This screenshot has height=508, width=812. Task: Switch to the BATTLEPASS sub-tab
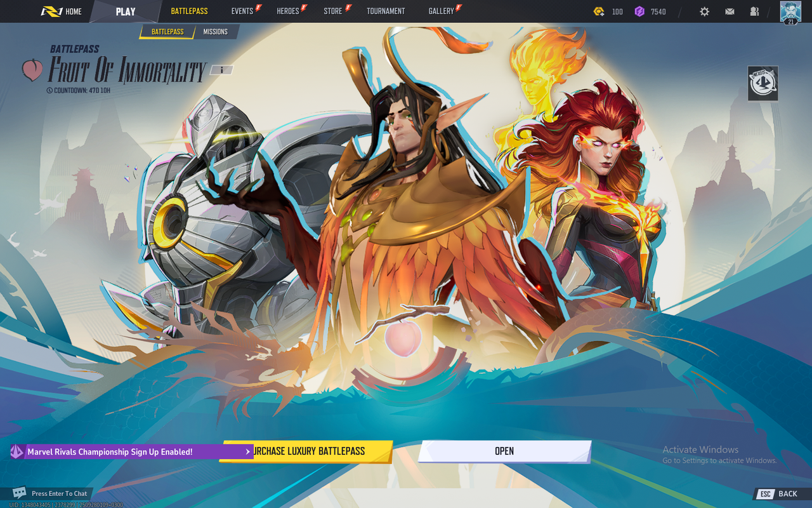[x=167, y=32]
